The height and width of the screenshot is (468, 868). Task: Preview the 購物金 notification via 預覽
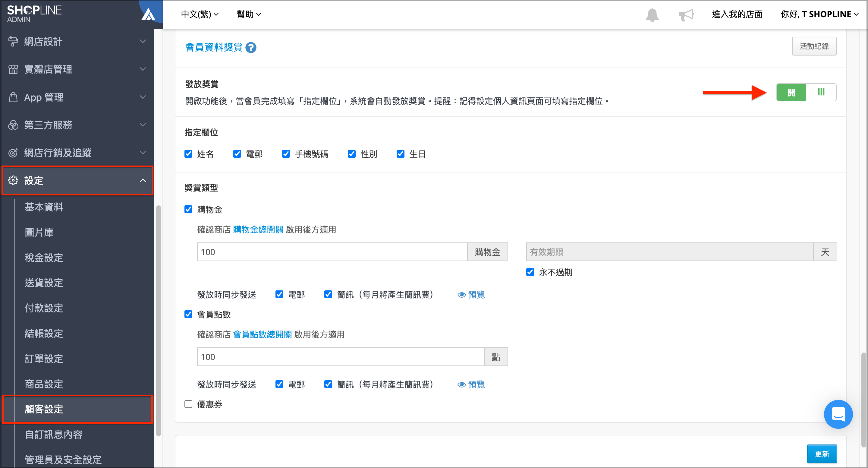(471, 295)
